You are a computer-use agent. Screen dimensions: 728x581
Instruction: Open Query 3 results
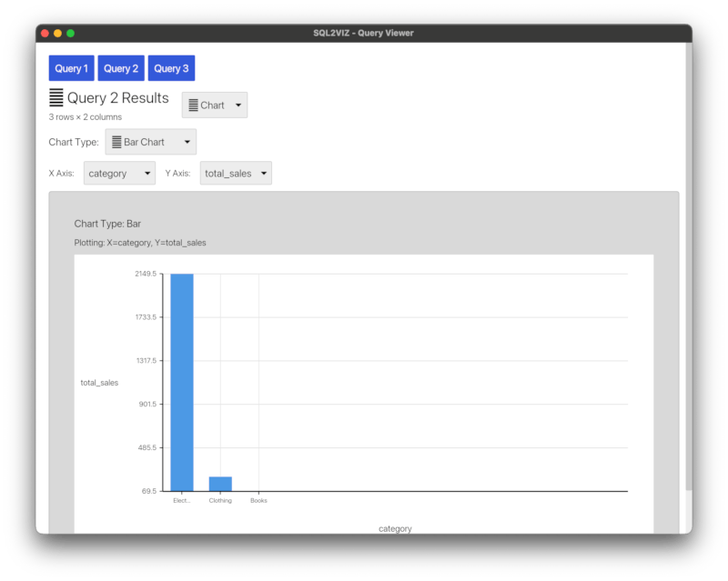(x=171, y=68)
